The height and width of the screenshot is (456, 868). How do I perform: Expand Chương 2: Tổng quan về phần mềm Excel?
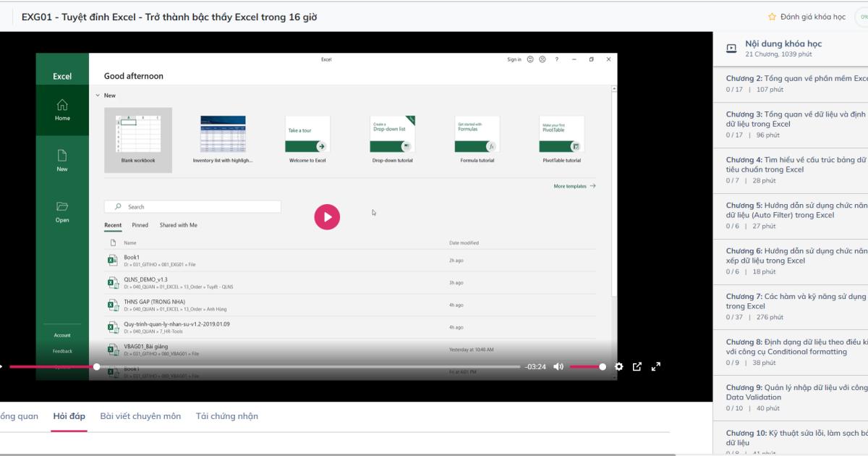pyautogui.click(x=791, y=83)
